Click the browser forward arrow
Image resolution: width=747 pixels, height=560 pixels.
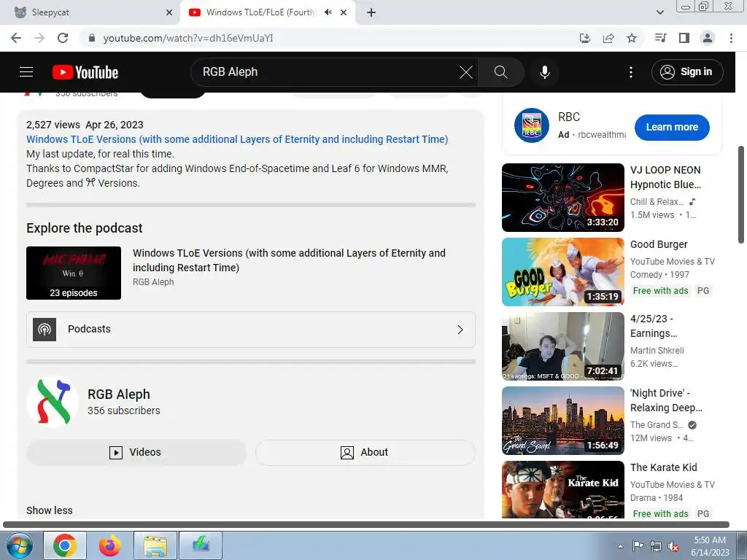click(39, 38)
